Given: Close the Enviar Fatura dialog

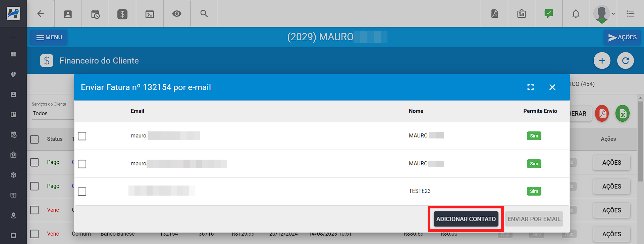Looking at the screenshot, I should pyautogui.click(x=552, y=87).
